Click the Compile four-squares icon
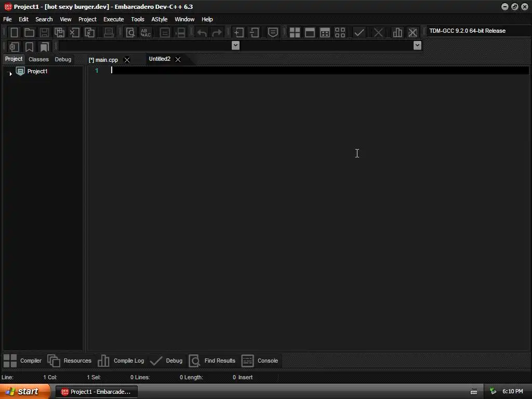 (x=295, y=33)
